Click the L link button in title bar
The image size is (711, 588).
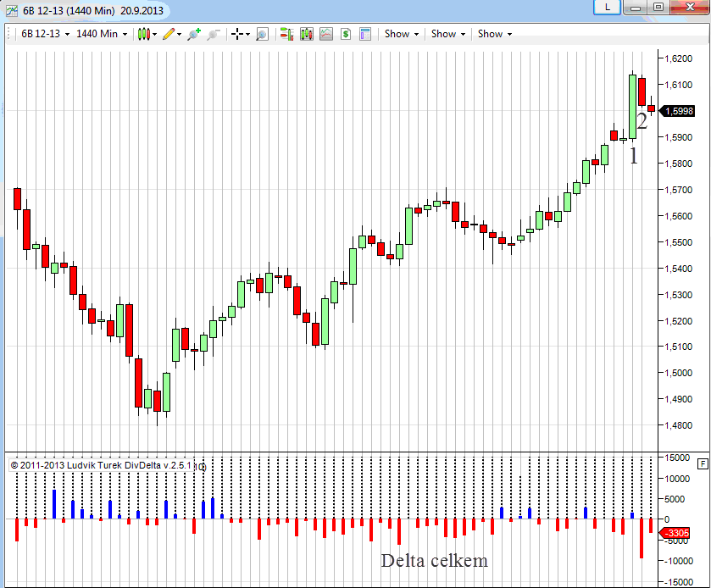click(607, 7)
